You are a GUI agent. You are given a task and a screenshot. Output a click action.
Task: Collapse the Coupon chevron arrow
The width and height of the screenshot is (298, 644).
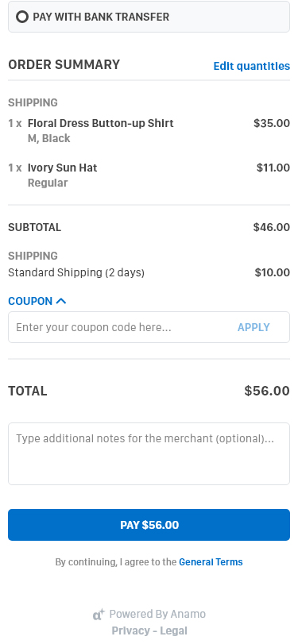click(61, 301)
